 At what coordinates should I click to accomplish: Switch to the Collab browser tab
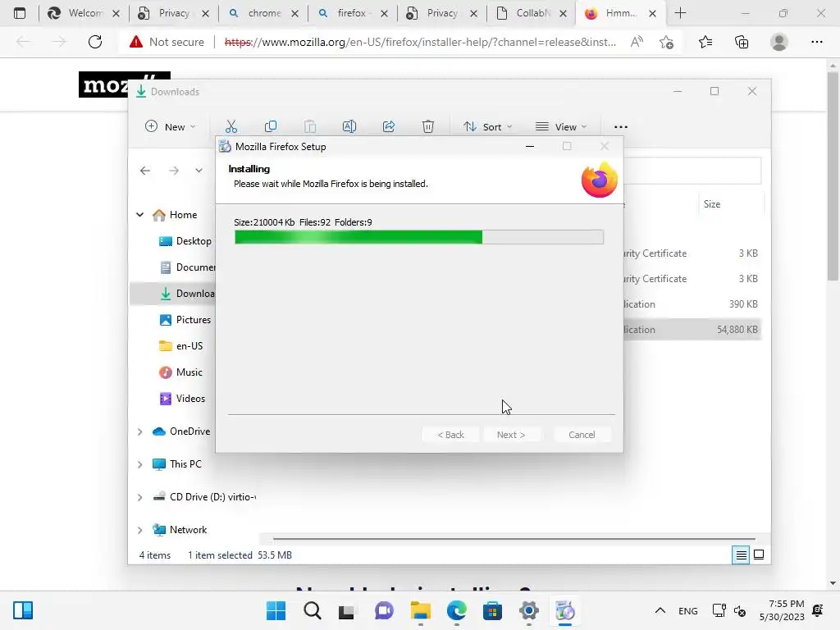pos(531,13)
